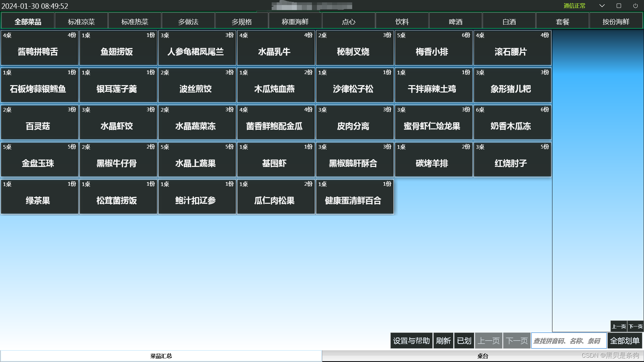Viewport: 644px width, 362px height.
Task: Click the 通信正常 status indicator
Action: pos(574,6)
